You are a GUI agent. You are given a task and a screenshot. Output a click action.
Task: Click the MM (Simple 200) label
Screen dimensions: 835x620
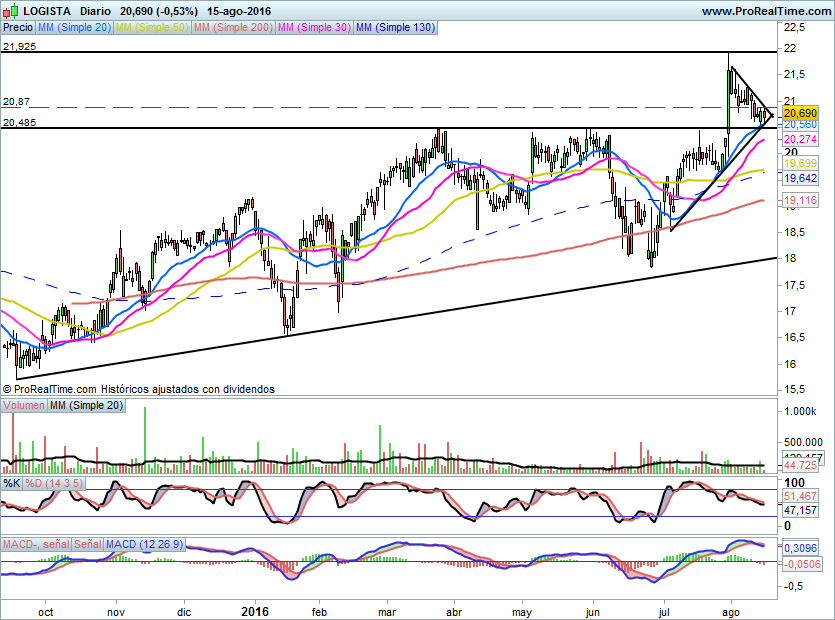click(x=233, y=28)
